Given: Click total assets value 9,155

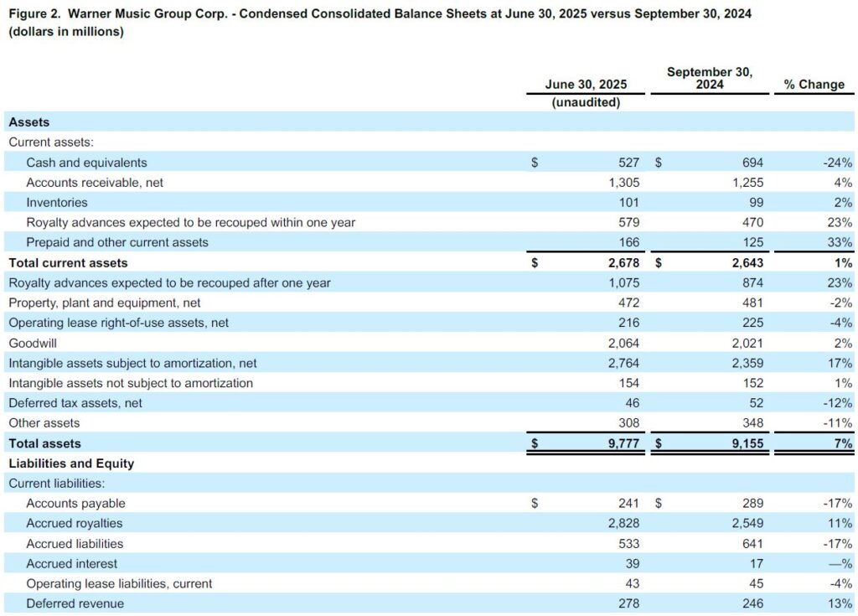Looking at the screenshot, I should tap(748, 443).
